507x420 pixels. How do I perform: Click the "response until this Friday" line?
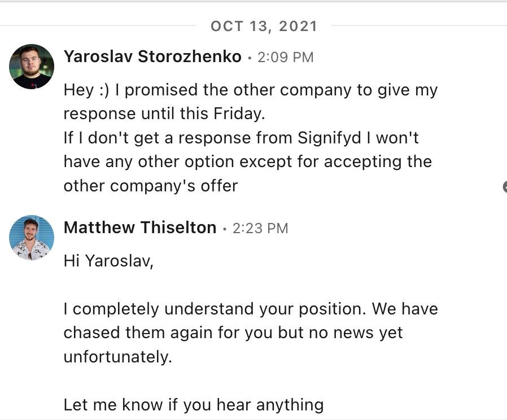point(164,113)
